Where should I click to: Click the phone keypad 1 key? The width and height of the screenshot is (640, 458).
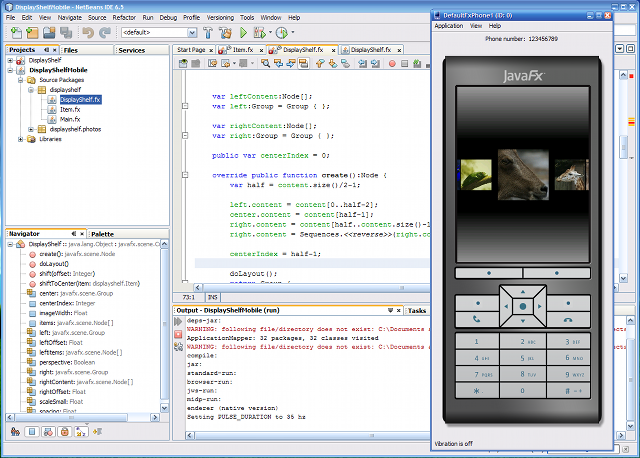pyautogui.click(x=477, y=342)
